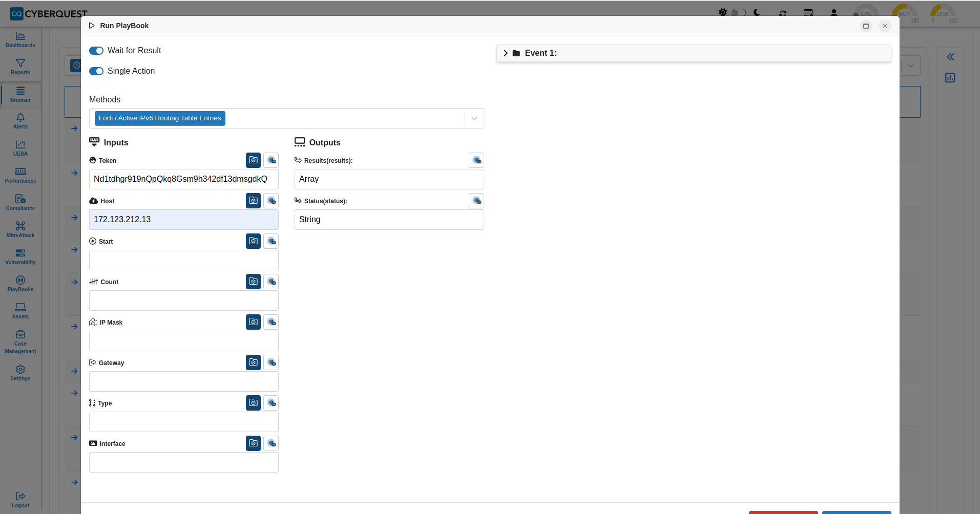Click the Token cloud link icon
The height and width of the screenshot is (514, 980).
coord(272,160)
